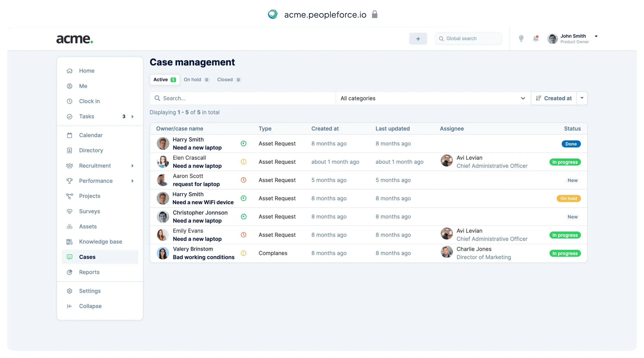Screen dimensions: 644x358
Task: Collapse the sidebar menu
Action: pos(90,306)
